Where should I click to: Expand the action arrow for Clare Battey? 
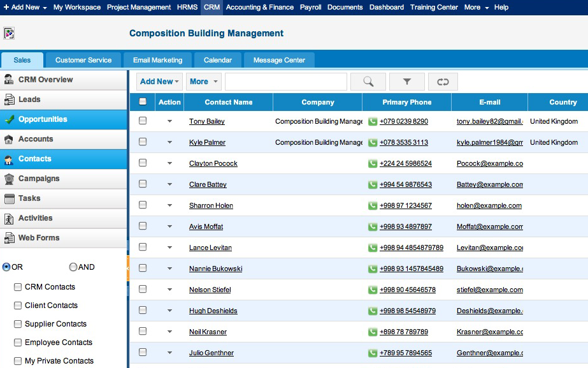point(169,184)
